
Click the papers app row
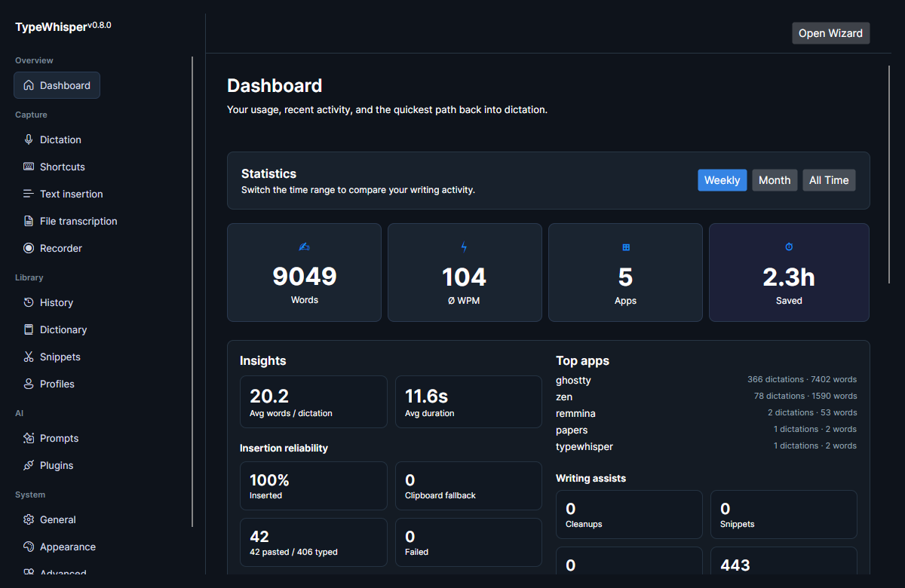[706, 430]
